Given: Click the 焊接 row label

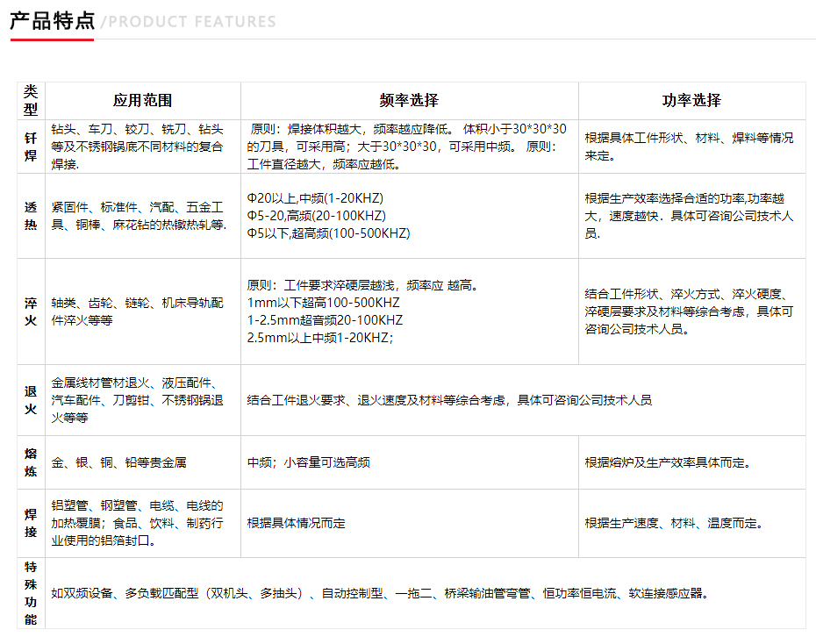Looking at the screenshot, I should click(31, 523).
